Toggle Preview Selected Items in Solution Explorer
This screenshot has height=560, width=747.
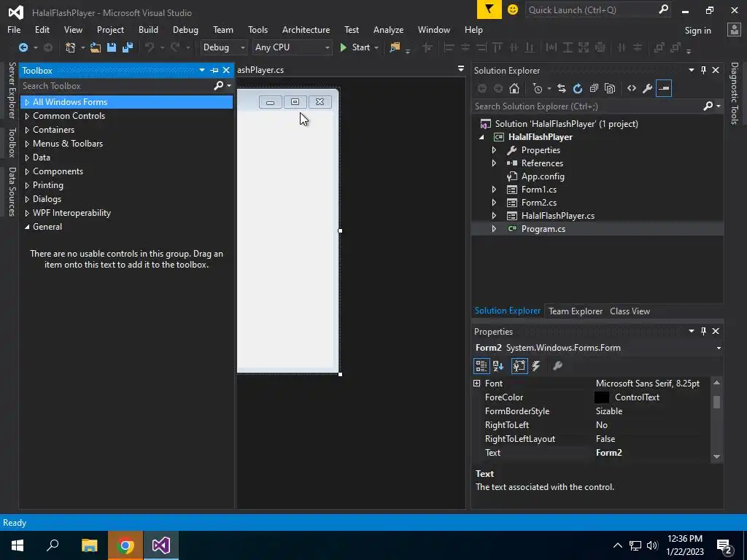tap(664, 88)
